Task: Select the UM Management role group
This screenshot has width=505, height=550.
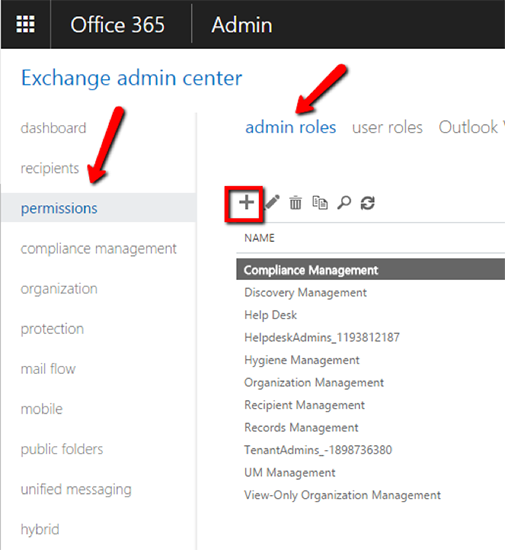Action: pos(290,472)
